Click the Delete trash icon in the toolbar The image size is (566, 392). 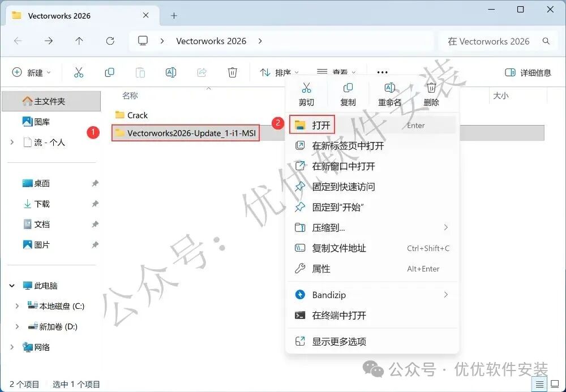[233, 72]
